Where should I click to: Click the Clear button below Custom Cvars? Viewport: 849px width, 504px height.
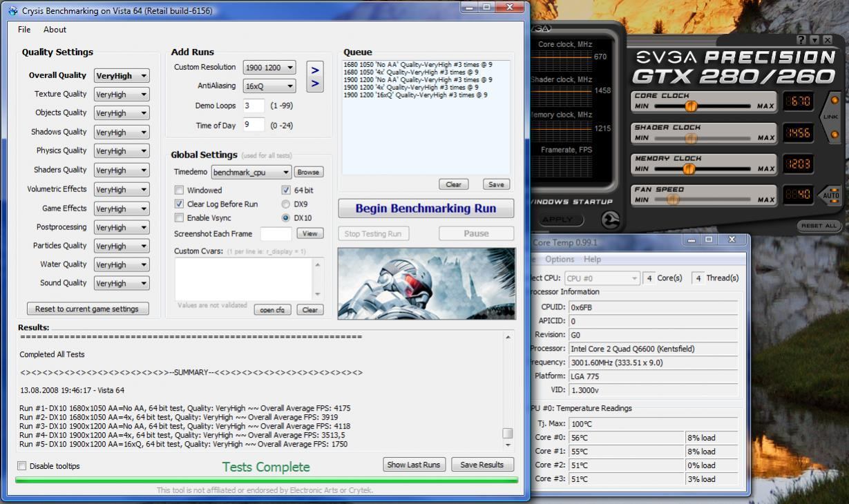pos(310,310)
